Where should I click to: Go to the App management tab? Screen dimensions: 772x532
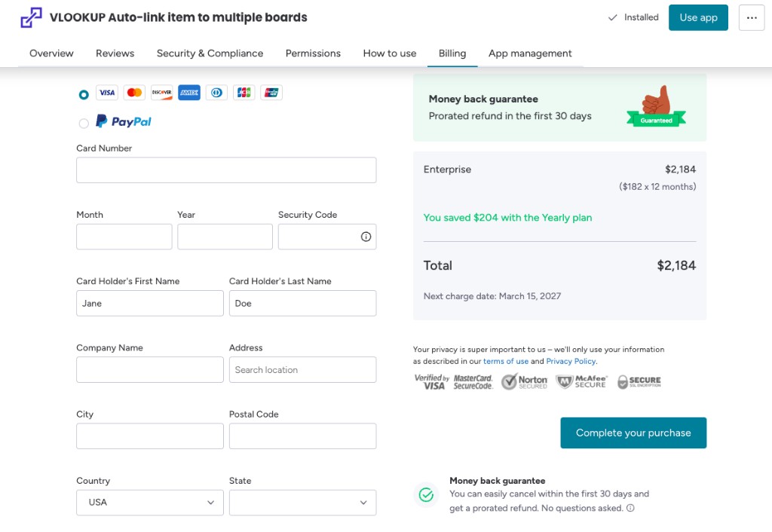pos(530,54)
